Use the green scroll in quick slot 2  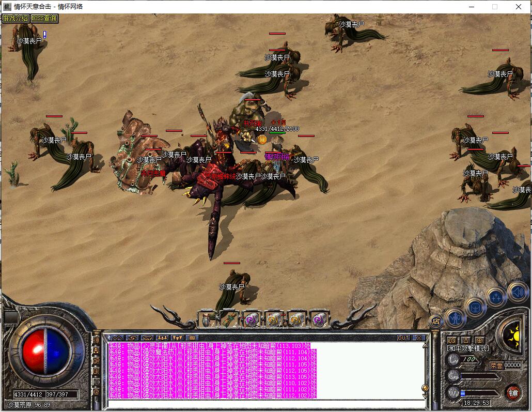(x=229, y=319)
